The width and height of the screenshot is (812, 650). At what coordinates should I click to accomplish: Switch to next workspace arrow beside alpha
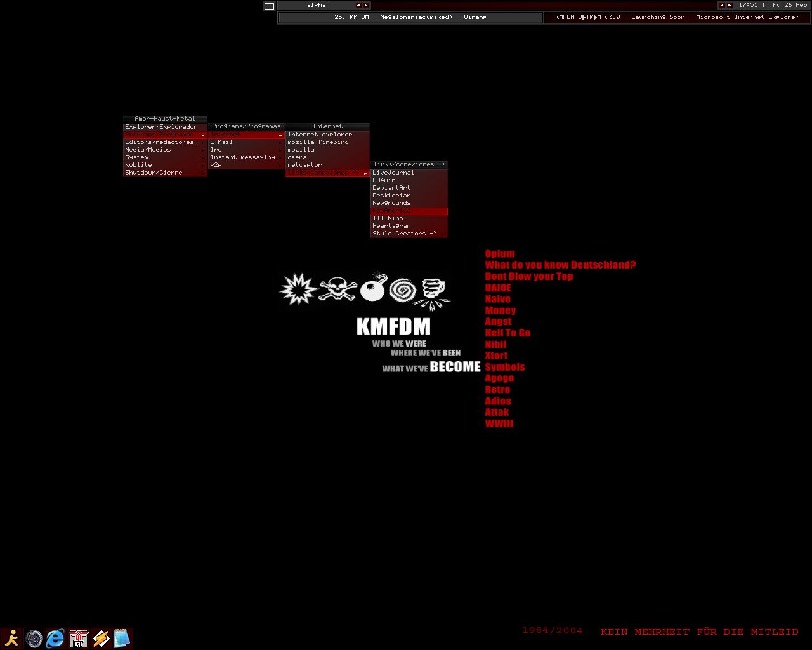[366, 5]
